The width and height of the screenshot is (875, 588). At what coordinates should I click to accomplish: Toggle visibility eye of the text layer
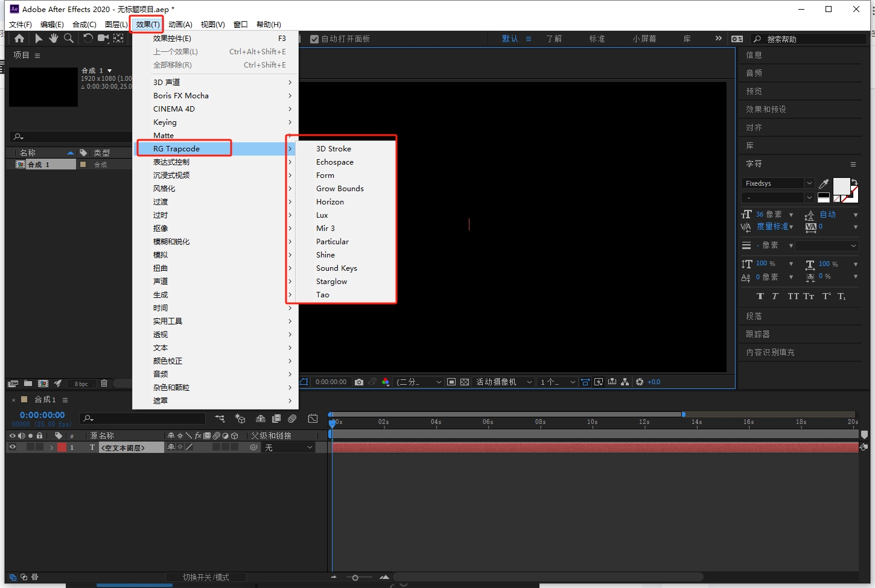pyautogui.click(x=12, y=447)
